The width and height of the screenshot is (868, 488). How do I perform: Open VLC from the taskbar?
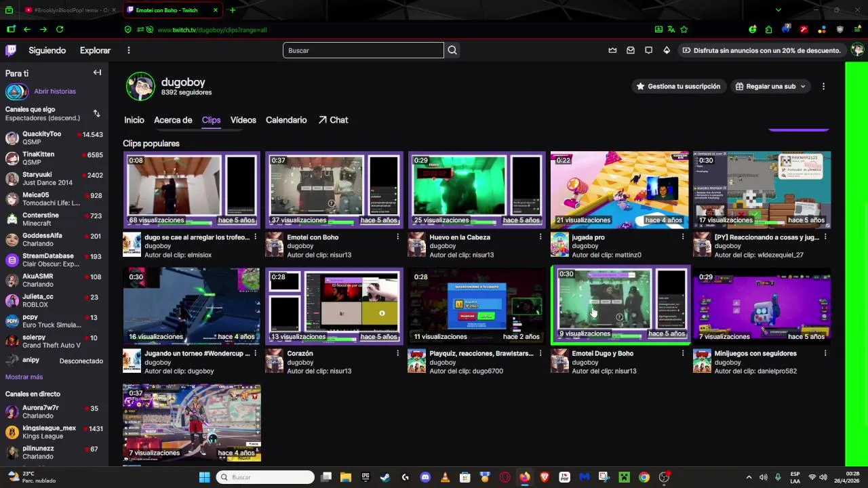pos(445,477)
